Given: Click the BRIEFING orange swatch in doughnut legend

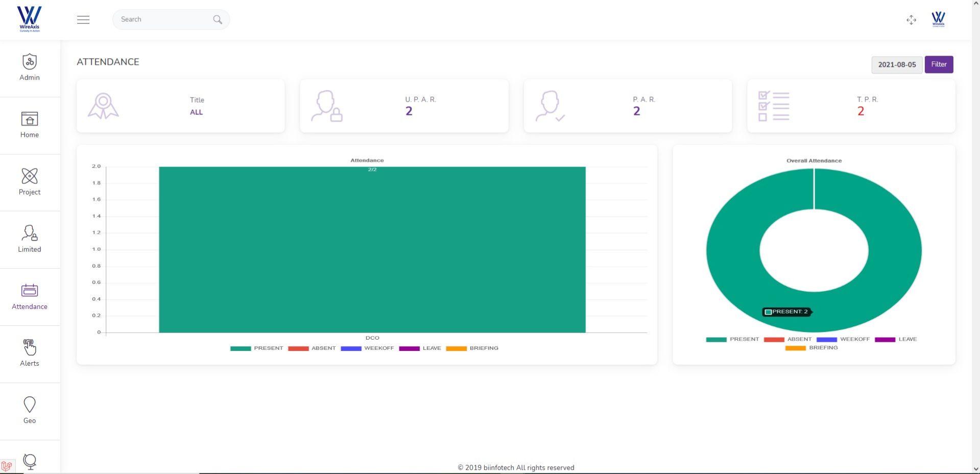Looking at the screenshot, I should (795, 348).
